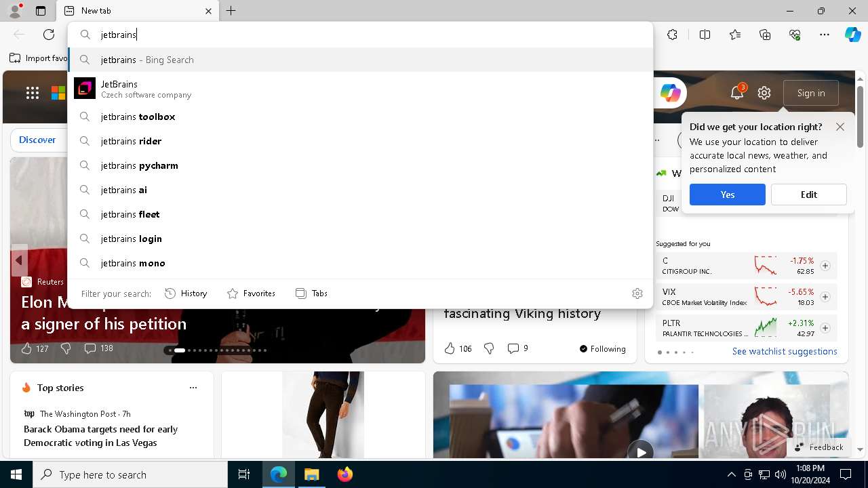Choose the jetbrains rider suggestion
The image size is (868, 488).
point(360,141)
